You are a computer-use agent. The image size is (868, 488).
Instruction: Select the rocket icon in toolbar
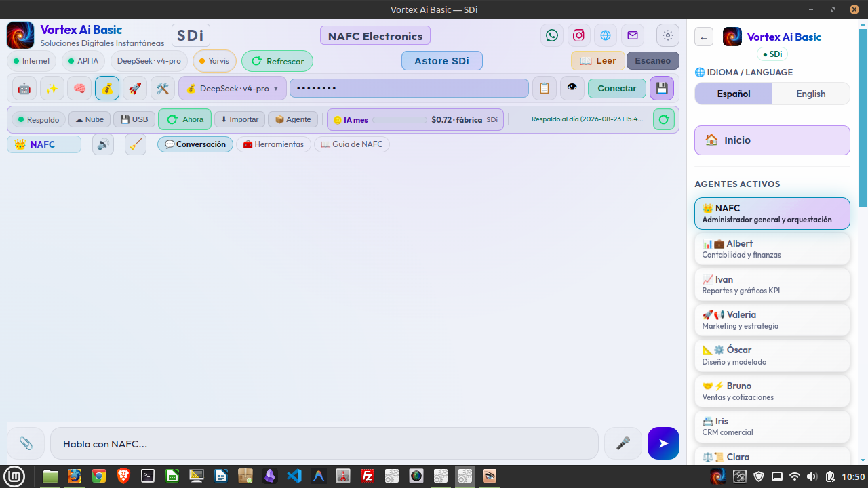135,88
